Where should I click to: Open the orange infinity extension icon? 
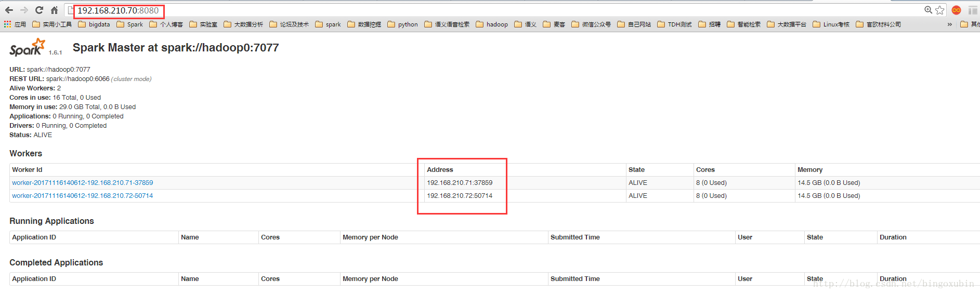pos(956,10)
